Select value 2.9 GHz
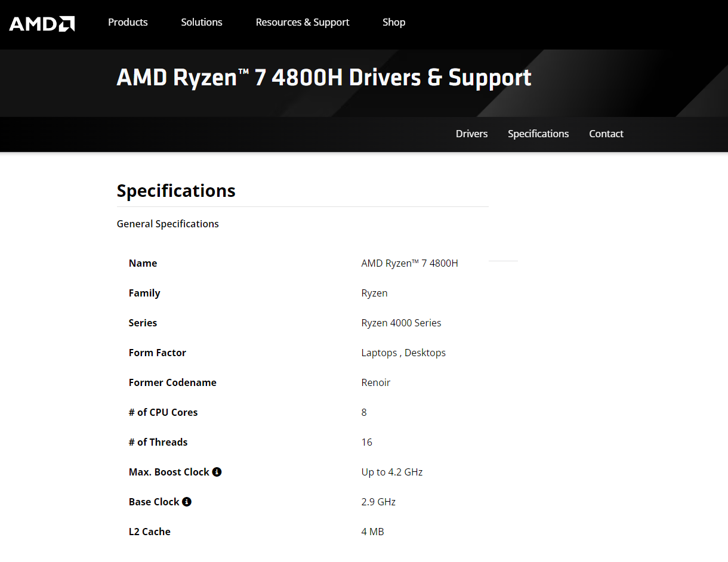 378,502
